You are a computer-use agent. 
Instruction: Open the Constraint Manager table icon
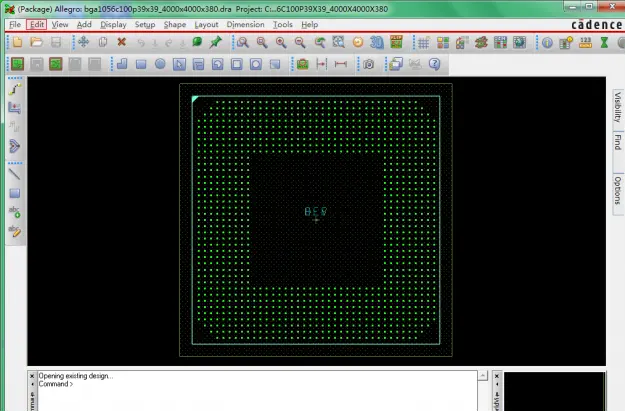point(500,42)
